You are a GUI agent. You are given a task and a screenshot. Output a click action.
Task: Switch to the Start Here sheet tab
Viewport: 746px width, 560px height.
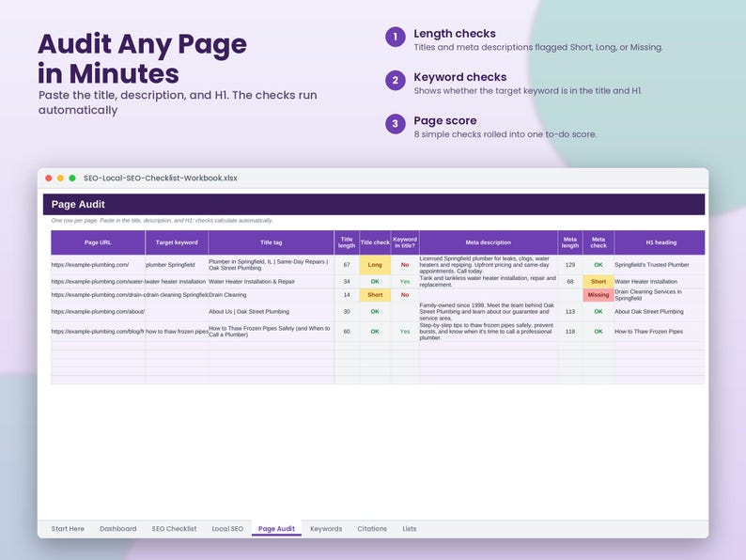pos(68,529)
